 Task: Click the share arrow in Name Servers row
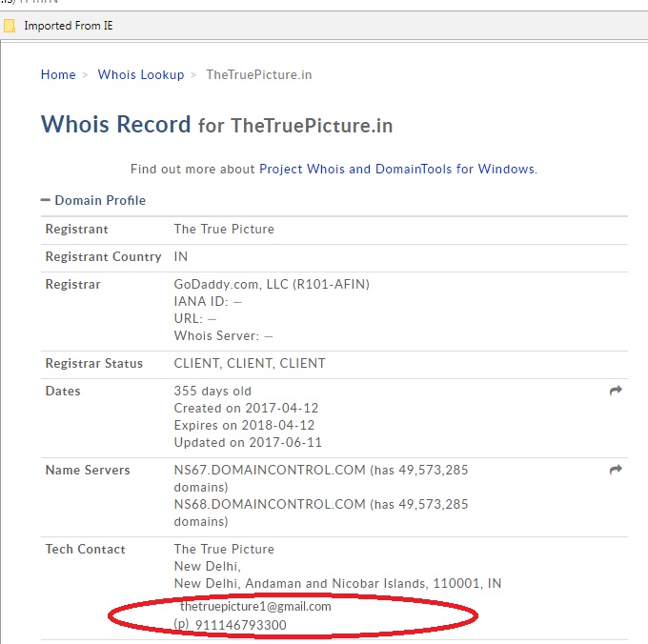(x=616, y=470)
